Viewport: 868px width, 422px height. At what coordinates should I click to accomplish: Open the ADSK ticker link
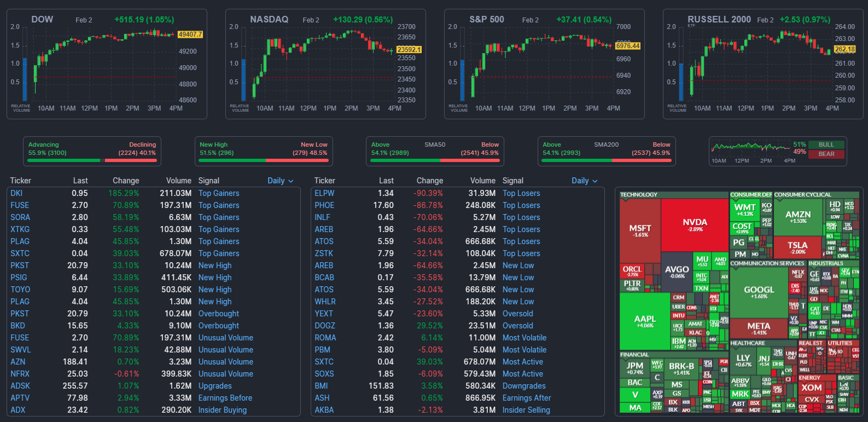(x=20, y=386)
